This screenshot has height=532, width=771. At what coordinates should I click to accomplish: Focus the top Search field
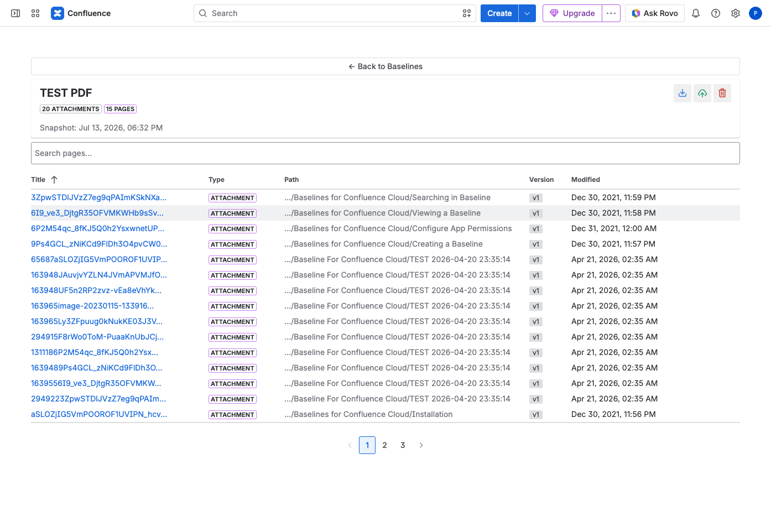[335, 13]
